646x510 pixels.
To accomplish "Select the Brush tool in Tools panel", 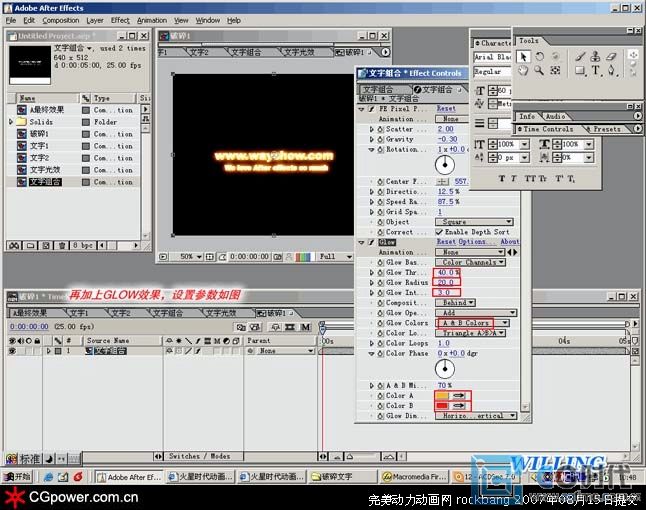I will (x=580, y=56).
